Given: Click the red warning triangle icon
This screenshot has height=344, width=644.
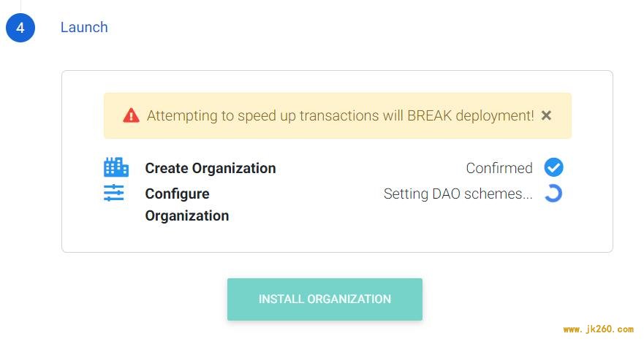Looking at the screenshot, I should coord(131,115).
